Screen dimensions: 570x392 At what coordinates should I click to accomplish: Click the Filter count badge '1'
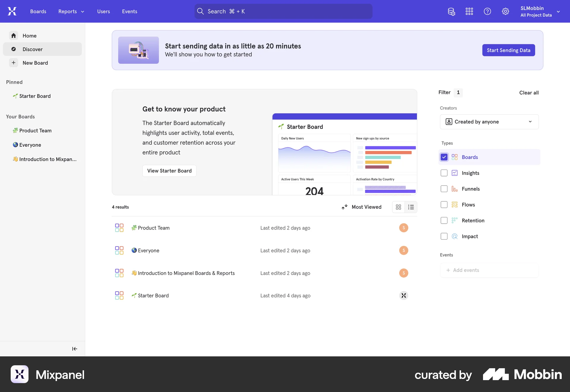point(458,92)
